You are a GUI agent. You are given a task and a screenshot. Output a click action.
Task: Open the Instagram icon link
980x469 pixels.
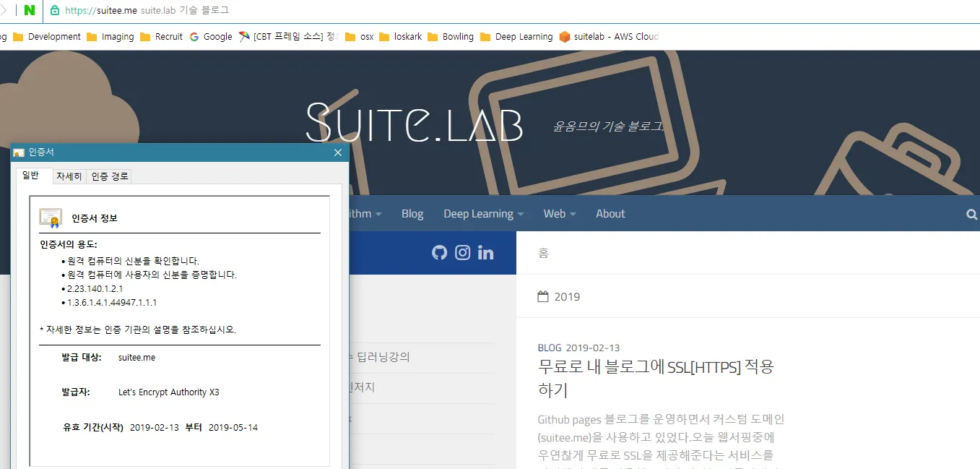point(463,252)
